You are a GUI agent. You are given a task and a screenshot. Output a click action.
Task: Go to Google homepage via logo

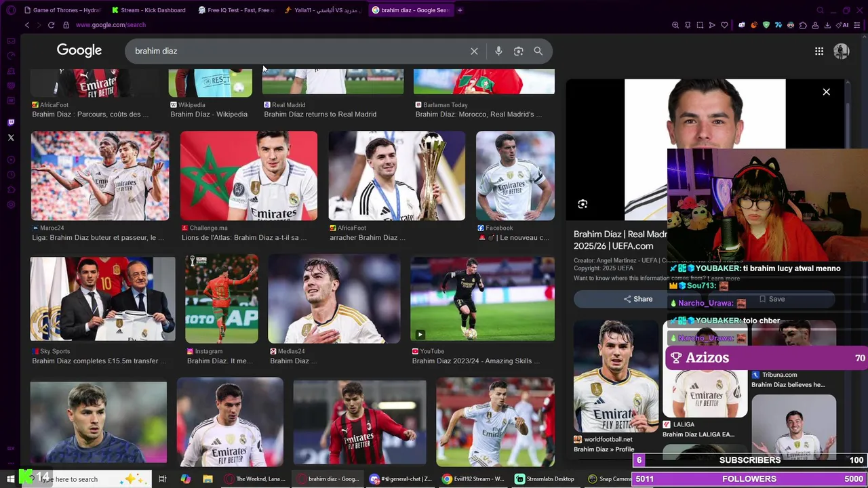point(79,50)
